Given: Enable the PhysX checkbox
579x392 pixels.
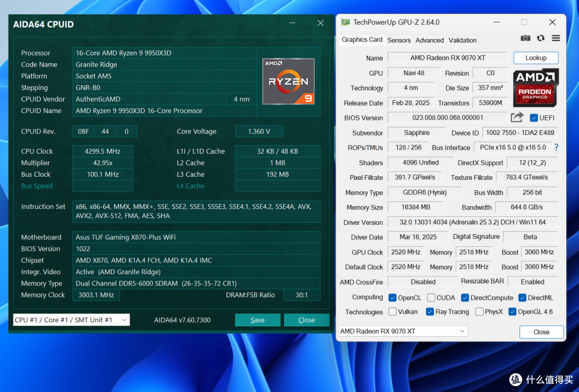Looking at the screenshot, I should tap(479, 312).
